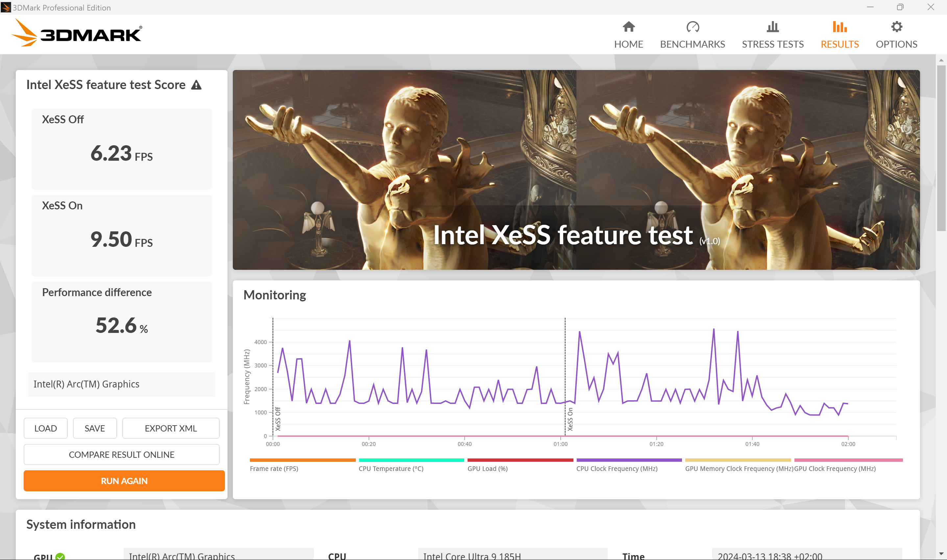Screen dimensions: 947x560
Task: Select the OPTIONS menu label
Action: tap(896, 44)
